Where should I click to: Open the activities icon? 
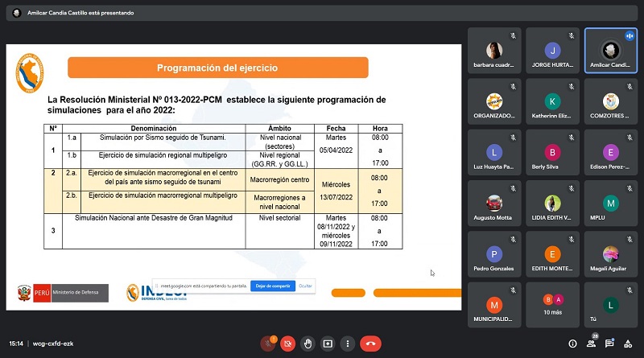coord(628,344)
